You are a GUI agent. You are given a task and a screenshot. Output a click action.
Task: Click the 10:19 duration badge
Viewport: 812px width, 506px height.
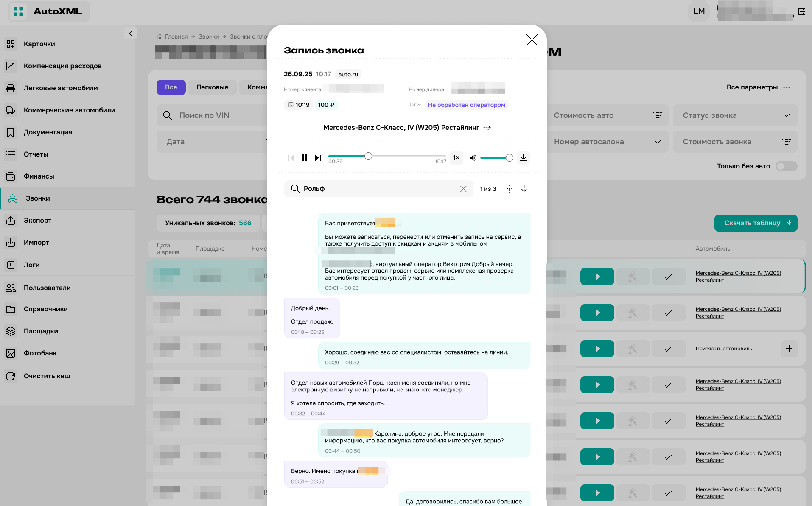298,105
